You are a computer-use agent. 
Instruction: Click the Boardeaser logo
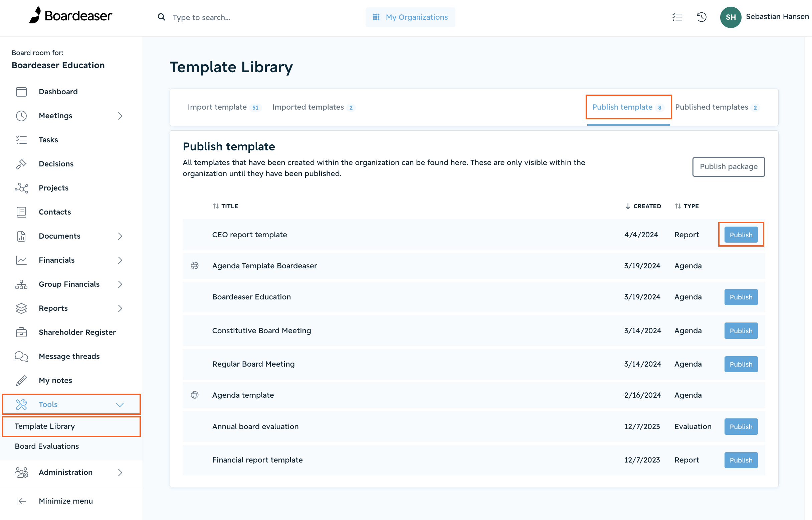pyautogui.click(x=70, y=15)
